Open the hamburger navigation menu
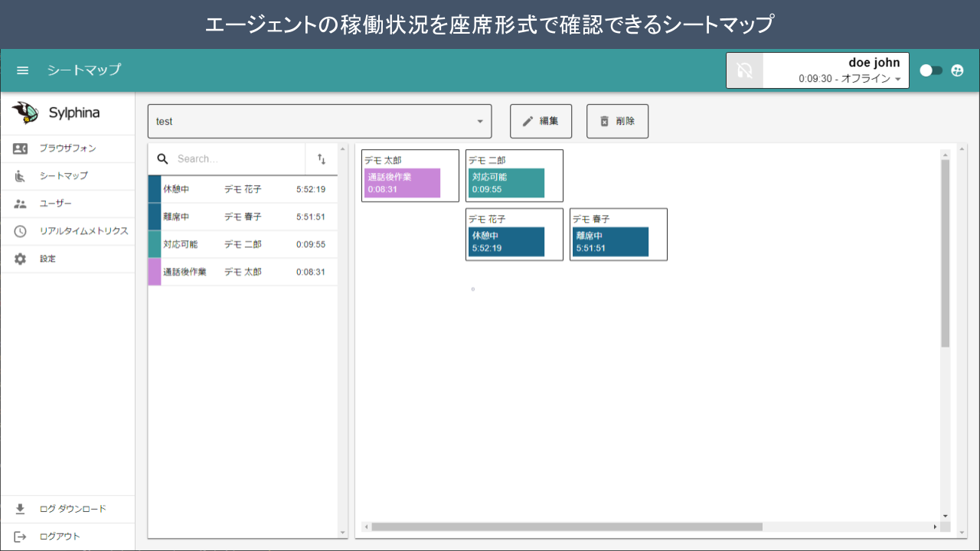 [x=23, y=70]
